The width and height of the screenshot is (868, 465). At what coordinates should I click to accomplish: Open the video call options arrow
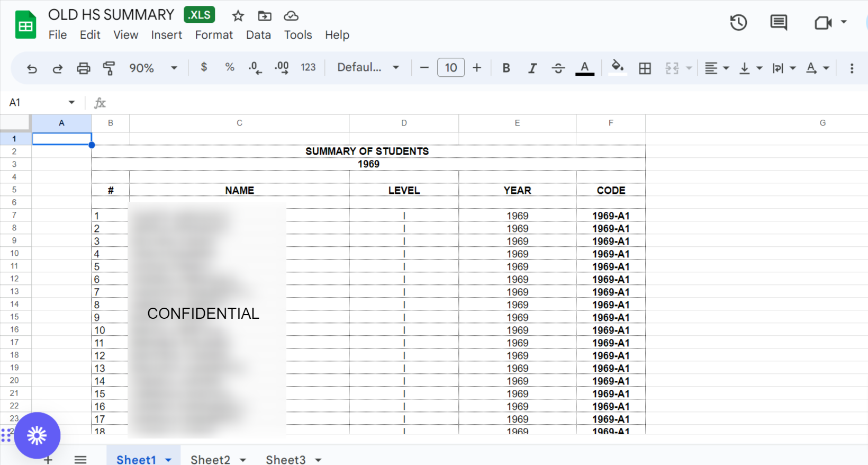point(844,22)
